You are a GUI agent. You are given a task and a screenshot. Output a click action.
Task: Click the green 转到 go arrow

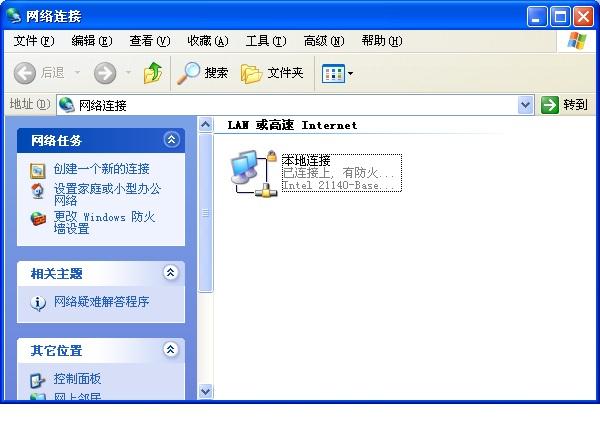(x=549, y=105)
